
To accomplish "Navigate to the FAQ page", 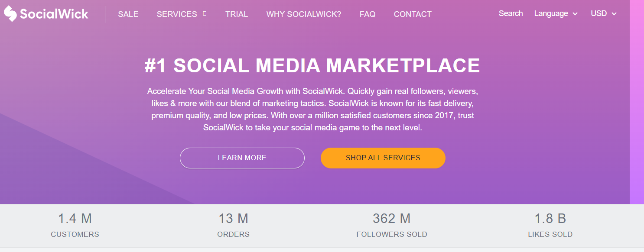I will [x=368, y=14].
